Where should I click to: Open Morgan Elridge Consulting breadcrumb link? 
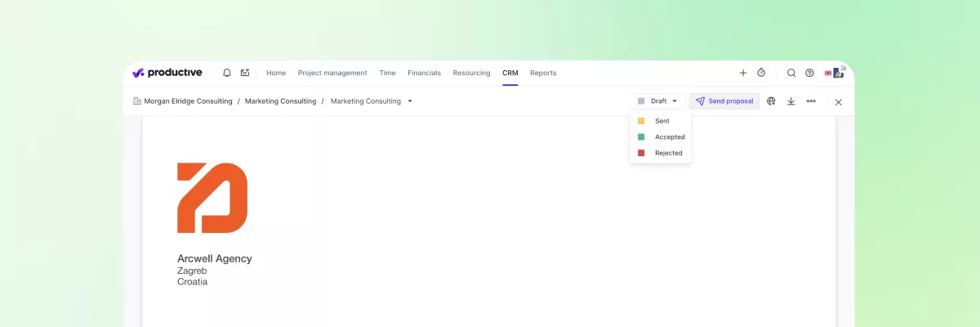188,101
